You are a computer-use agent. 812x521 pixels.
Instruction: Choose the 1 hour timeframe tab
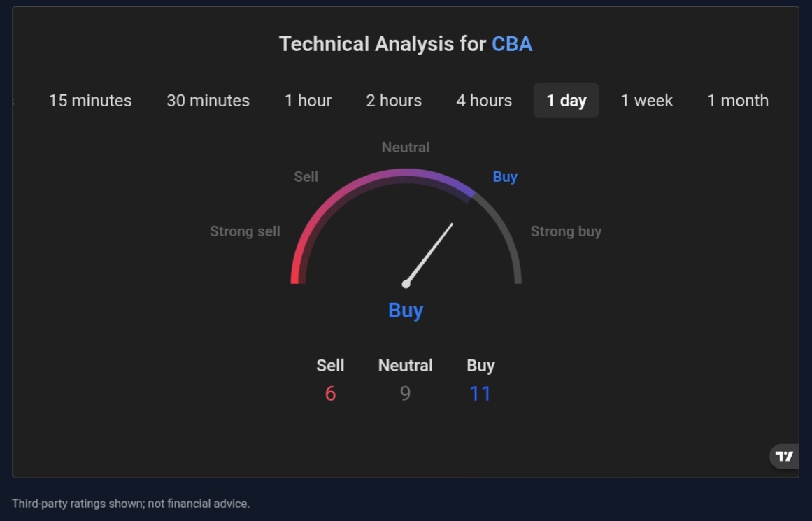308,101
